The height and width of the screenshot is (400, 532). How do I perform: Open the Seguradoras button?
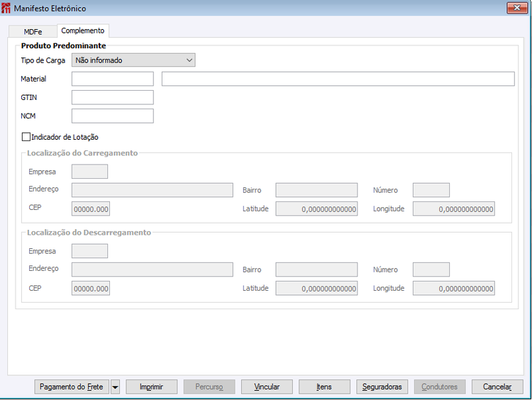[x=382, y=387]
